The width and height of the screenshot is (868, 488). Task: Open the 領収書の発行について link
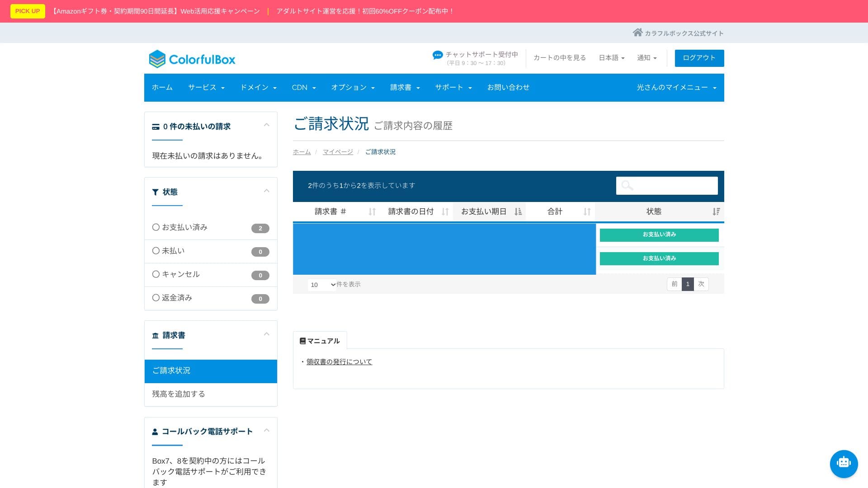pyautogui.click(x=339, y=362)
